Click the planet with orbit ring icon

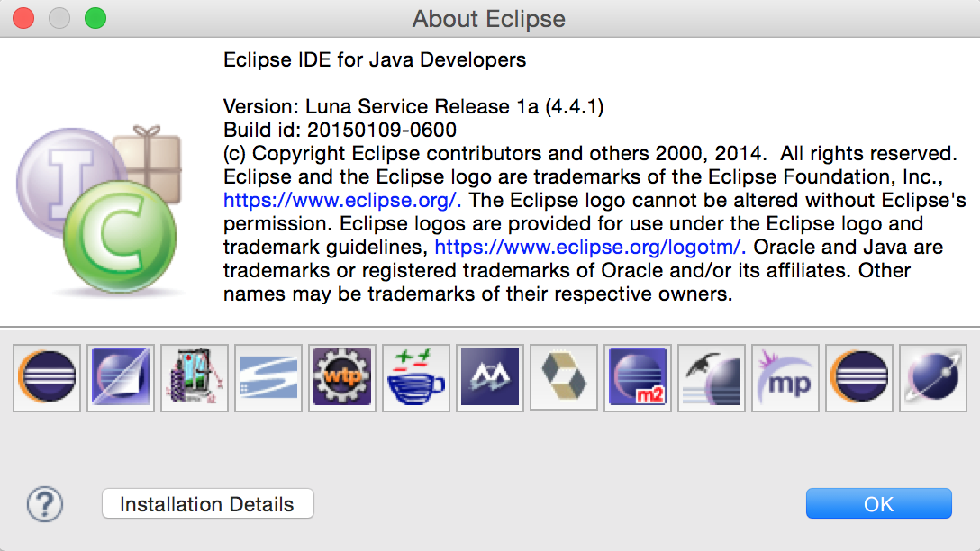tap(933, 378)
